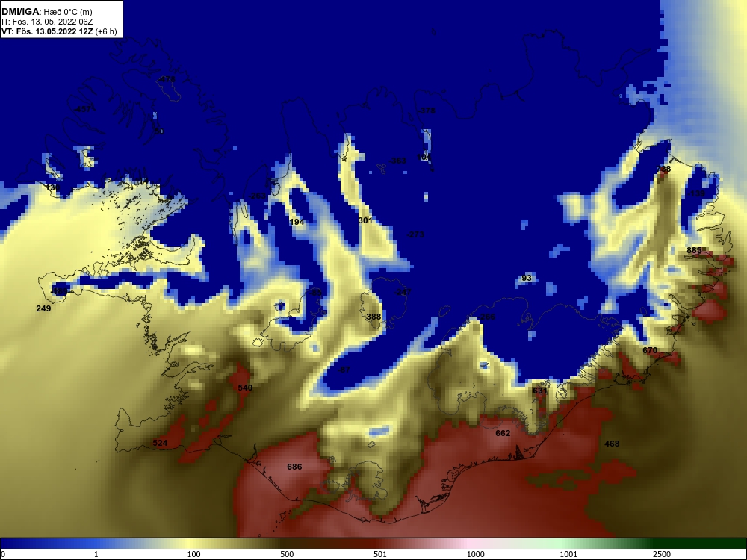Click the 500 label on the color scale

click(287, 554)
